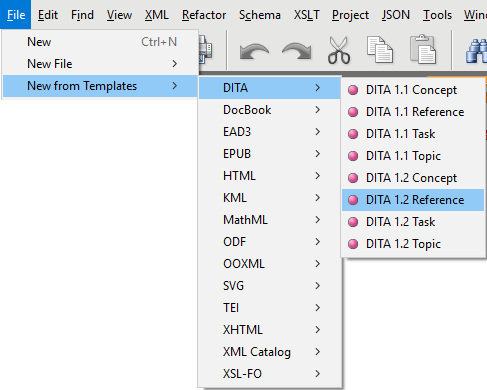Expand the HTML templates submenu arrow
The width and height of the screenshot is (487, 390).
tap(318, 176)
